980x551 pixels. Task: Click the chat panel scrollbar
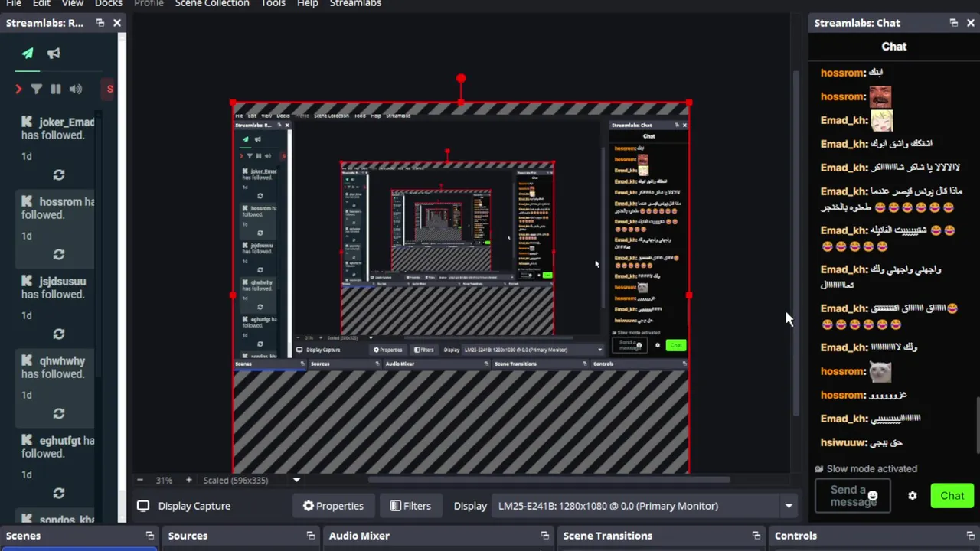(977, 426)
